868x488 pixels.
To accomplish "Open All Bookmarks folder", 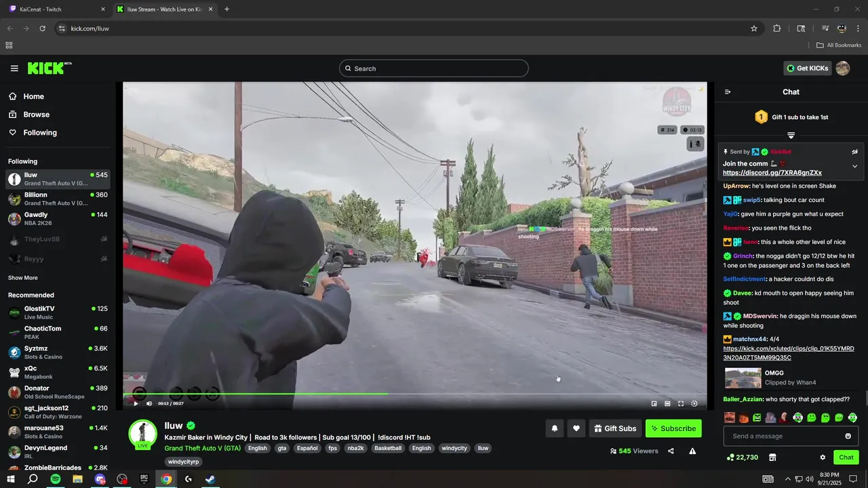I will pyautogui.click(x=839, y=45).
